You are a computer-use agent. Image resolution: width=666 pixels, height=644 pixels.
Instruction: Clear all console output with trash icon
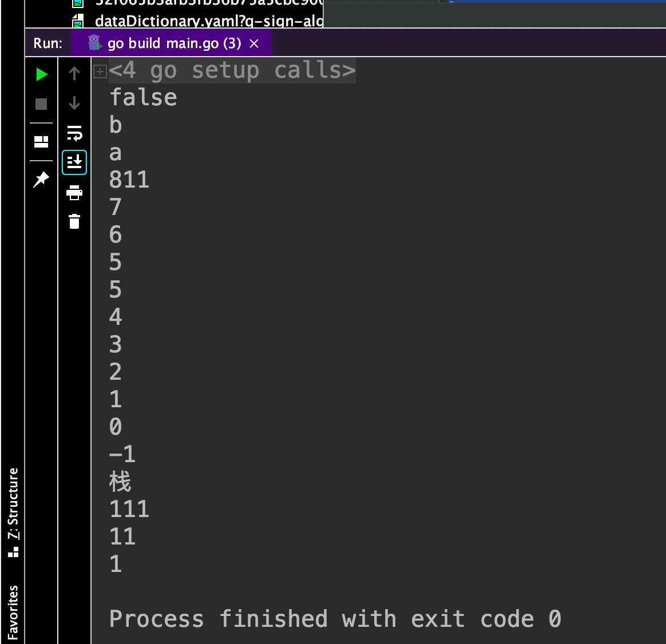click(x=74, y=221)
